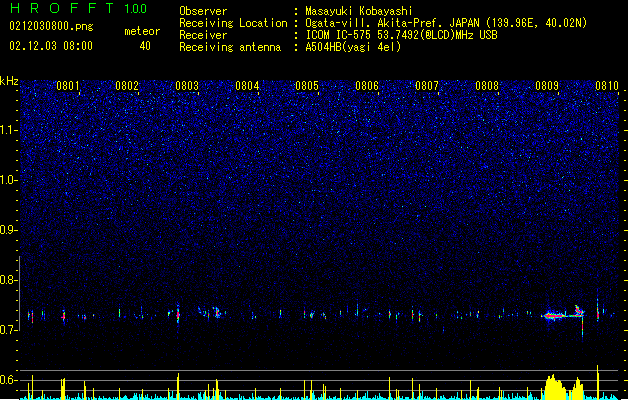This screenshot has width=629, height=400.
Task: Select observer name Masayuki Kobayashi
Action: [359, 11]
